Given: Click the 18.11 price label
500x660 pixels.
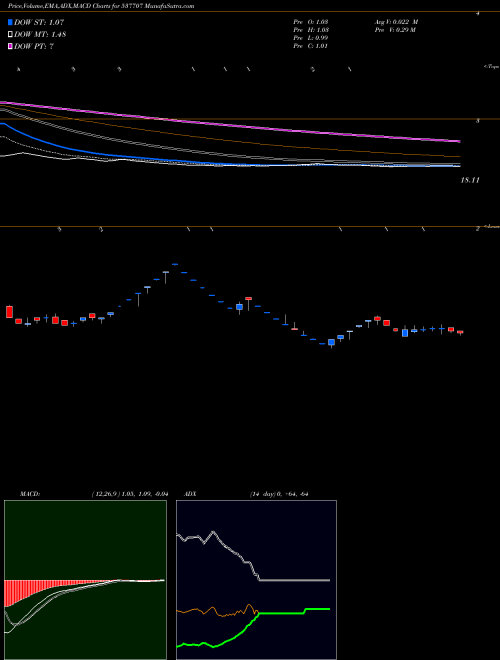Looking at the screenshot, I should pos(470,180).
